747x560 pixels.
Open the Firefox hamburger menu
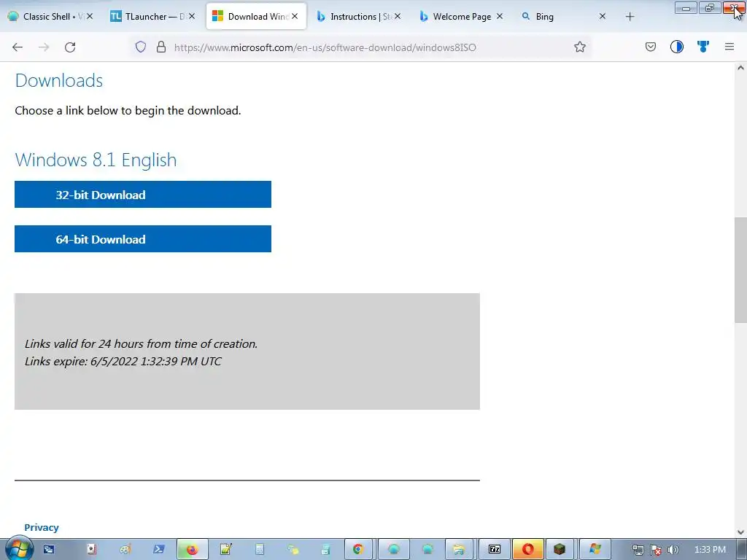[729, 47]
